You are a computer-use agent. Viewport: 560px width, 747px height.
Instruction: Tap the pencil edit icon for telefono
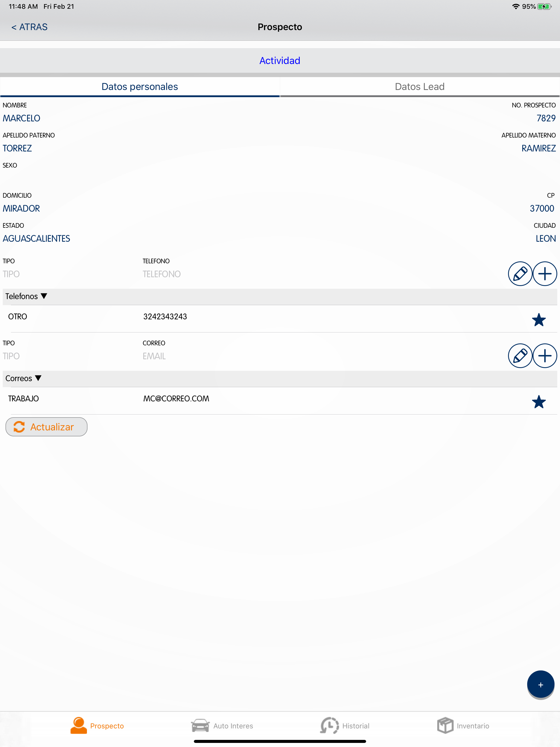(520, 273)
